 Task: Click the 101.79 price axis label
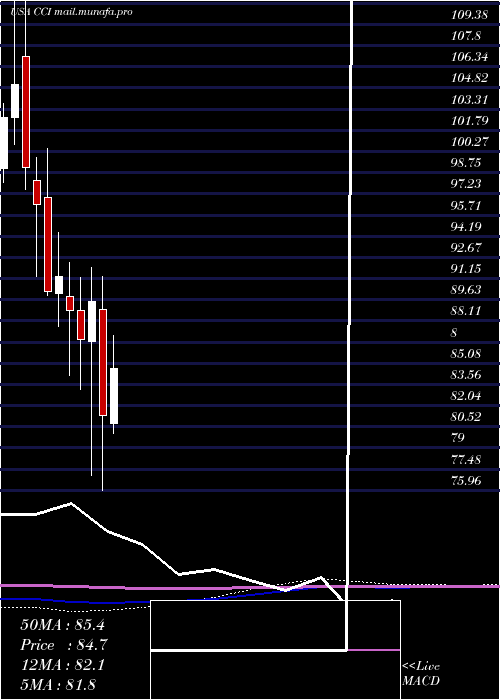[x=469, y=121]
